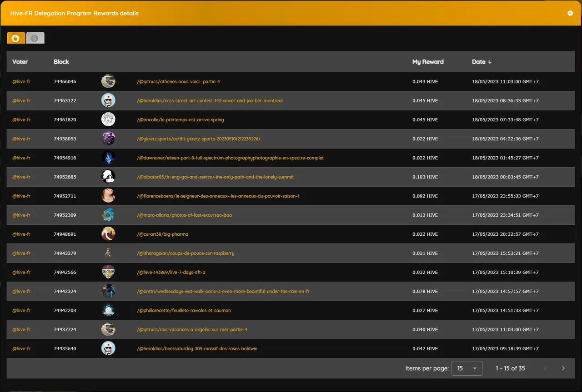Open the live-7-days-nft-a post link

point(171,273)
